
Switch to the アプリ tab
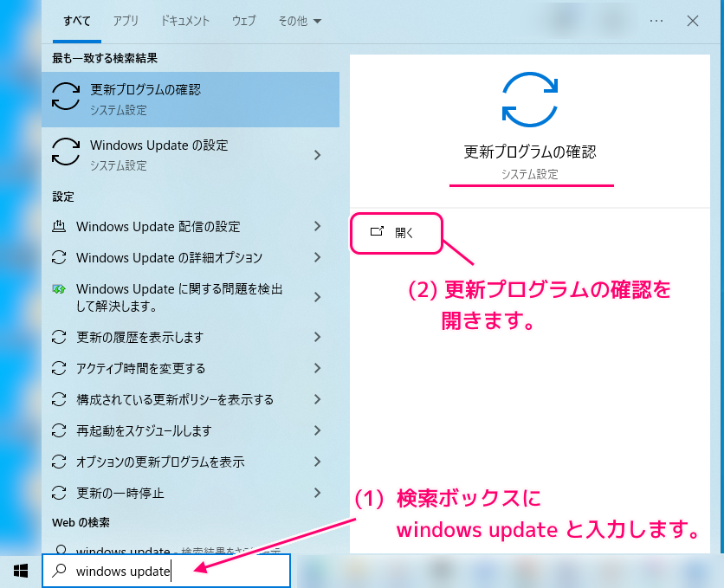(126, 21)
